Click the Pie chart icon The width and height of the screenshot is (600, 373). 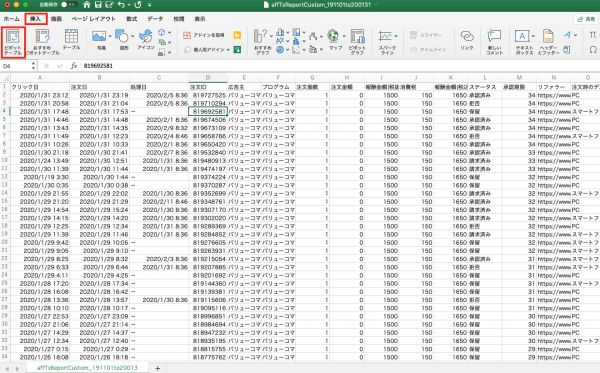click(280, 50)
